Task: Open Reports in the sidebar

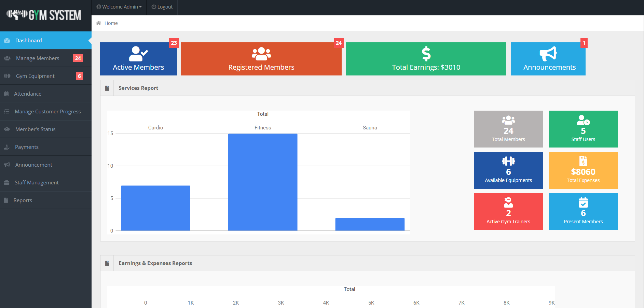Action: coord(46,200)
